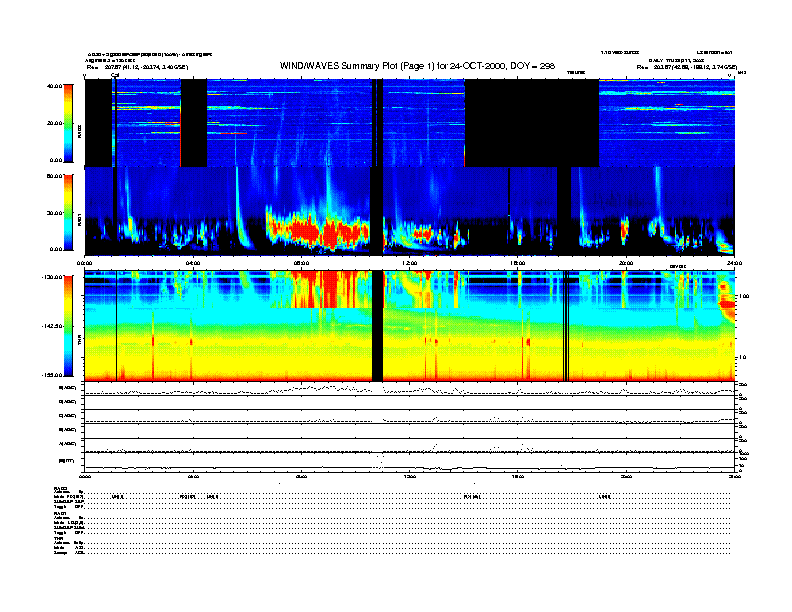Click the Cal marker above RAD2 panel
Image resolution: width=792 pixels, height=612 pixels.
pos(115,76)
